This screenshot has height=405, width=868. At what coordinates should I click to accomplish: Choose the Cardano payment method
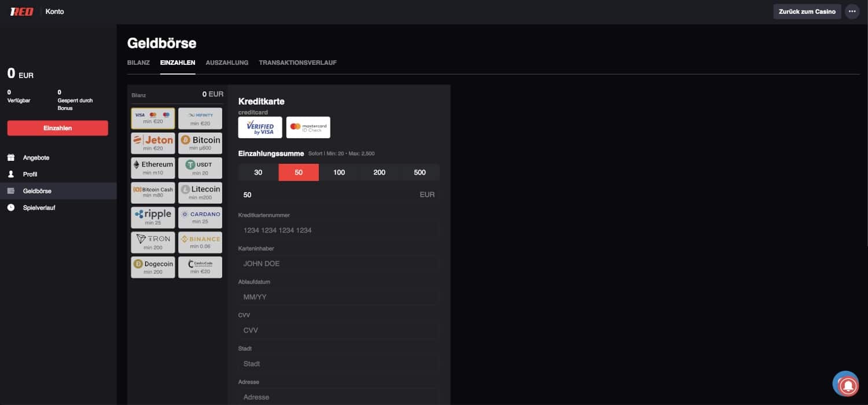[x=200, y=218]
